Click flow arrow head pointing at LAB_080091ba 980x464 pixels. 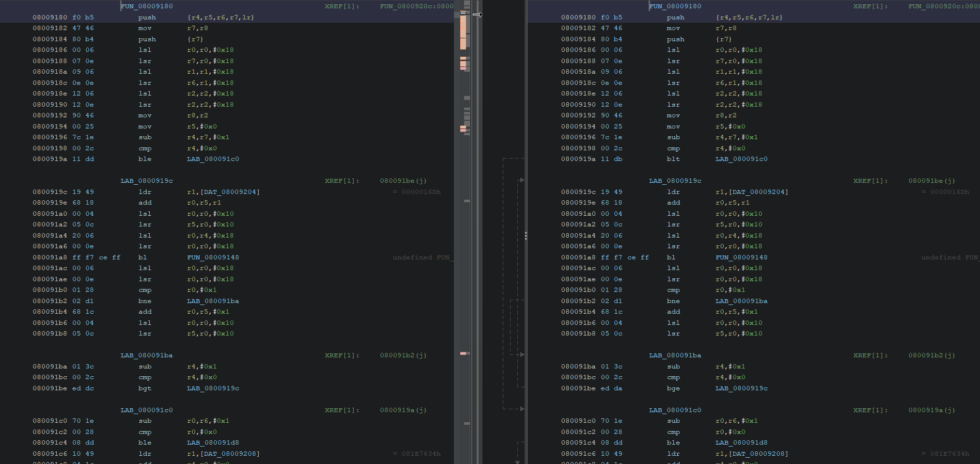pyautogui.click(x=522, y=355)
